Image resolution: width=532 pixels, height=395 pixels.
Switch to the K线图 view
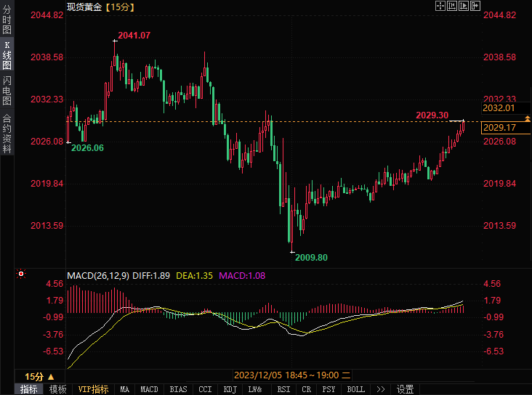pos(7,55)
